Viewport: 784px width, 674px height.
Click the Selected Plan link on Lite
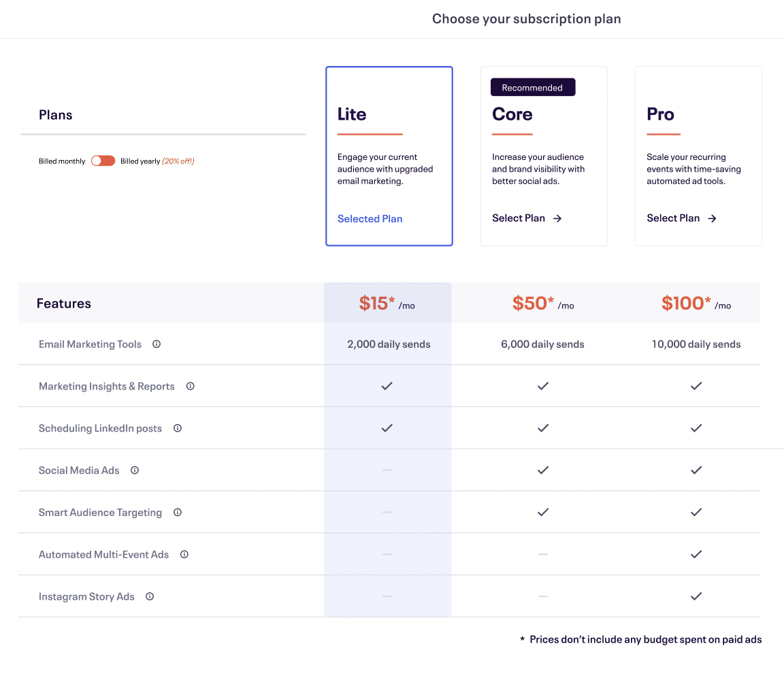[x=370, y=219]
